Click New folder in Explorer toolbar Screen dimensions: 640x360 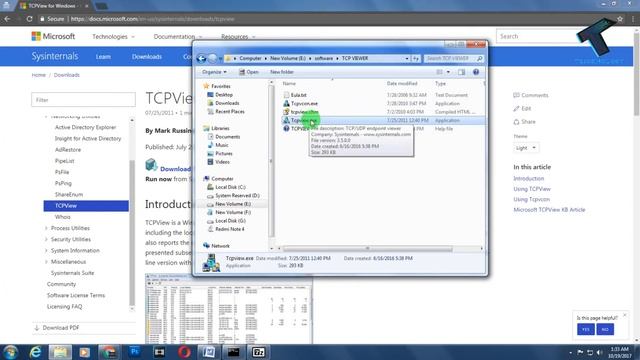pos(282,72)
